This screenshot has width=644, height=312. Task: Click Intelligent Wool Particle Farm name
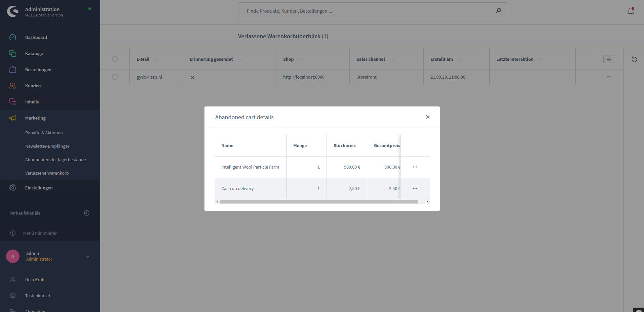250,167
